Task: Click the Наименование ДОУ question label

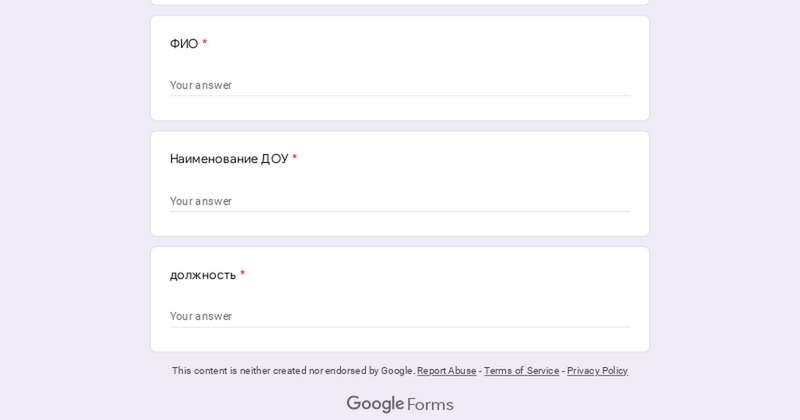Action: pos(228,159)
